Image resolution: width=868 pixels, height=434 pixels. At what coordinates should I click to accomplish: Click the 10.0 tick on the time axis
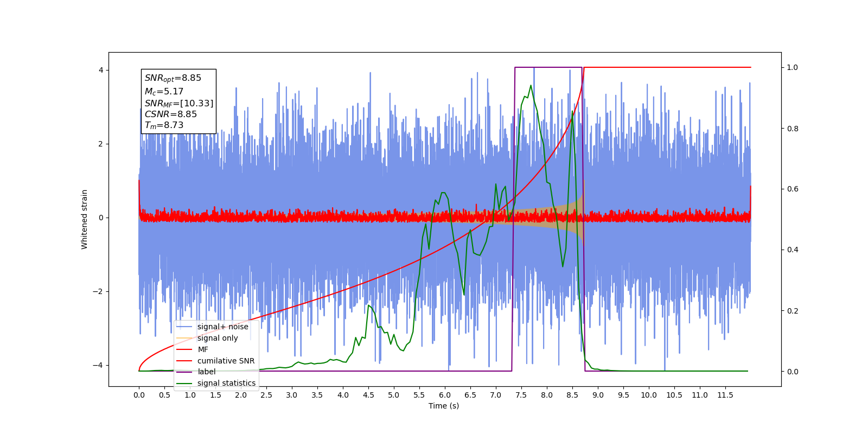(x=649, y=395)
